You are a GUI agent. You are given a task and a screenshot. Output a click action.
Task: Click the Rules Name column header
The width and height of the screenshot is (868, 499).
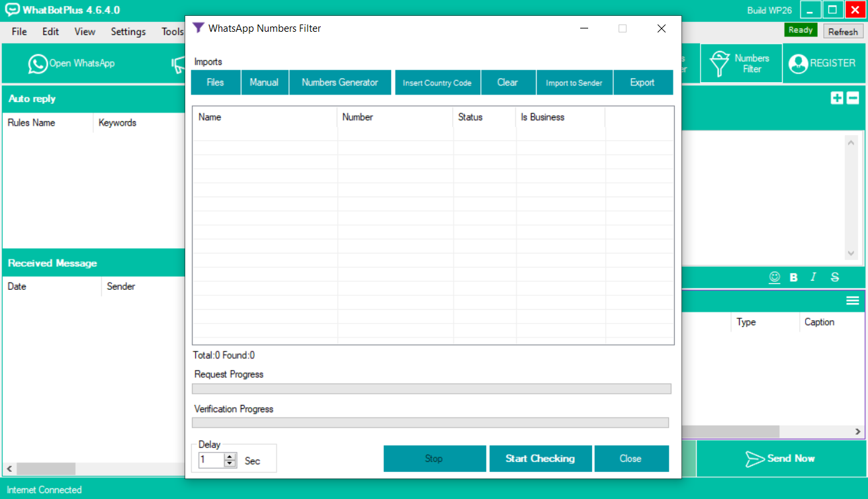48,122
